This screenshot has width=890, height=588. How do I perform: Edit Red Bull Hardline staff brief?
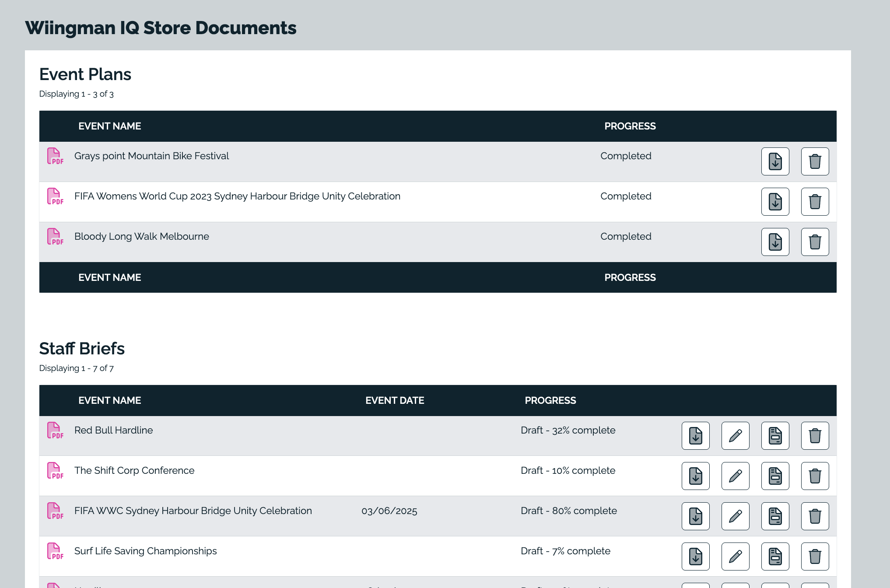[x=735, y=436]
